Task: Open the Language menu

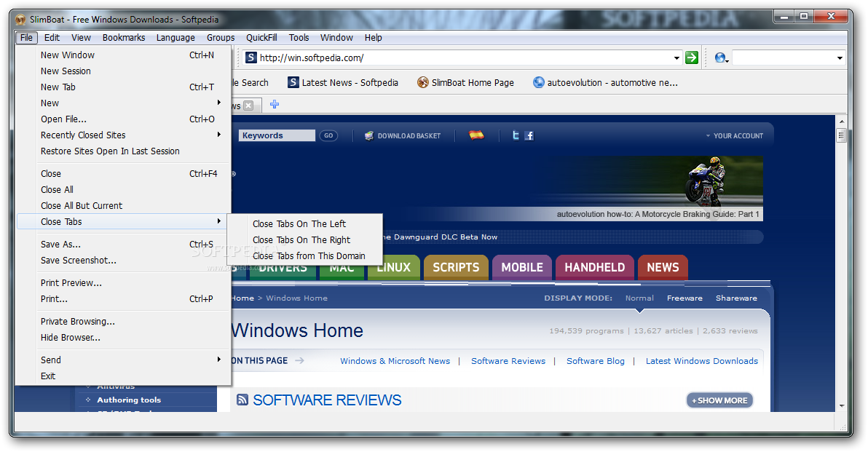Action: click(x=175, y=38)
